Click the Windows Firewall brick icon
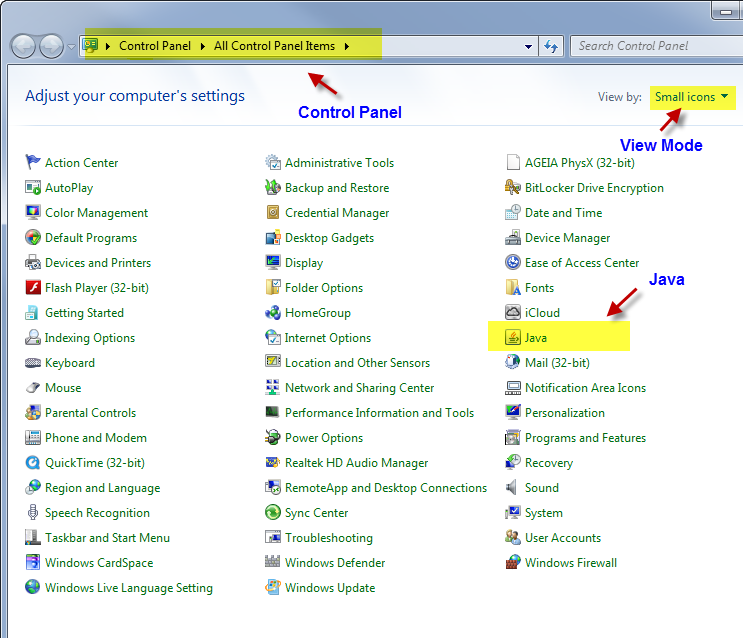Image resolution: width=743 pixels, height=638 pixels. point(513,563)
